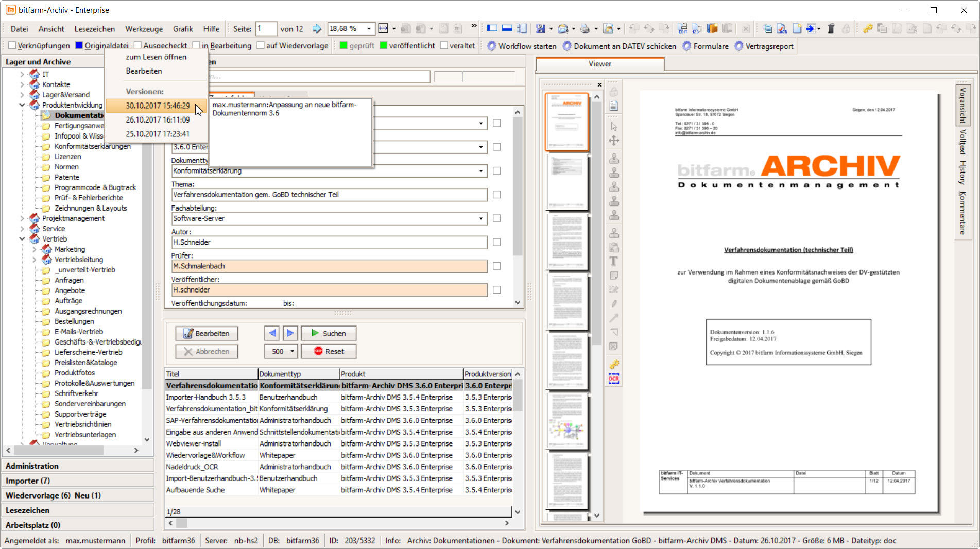Click the Reset button
The image size is (980, 549).
[x=329, y=351]
